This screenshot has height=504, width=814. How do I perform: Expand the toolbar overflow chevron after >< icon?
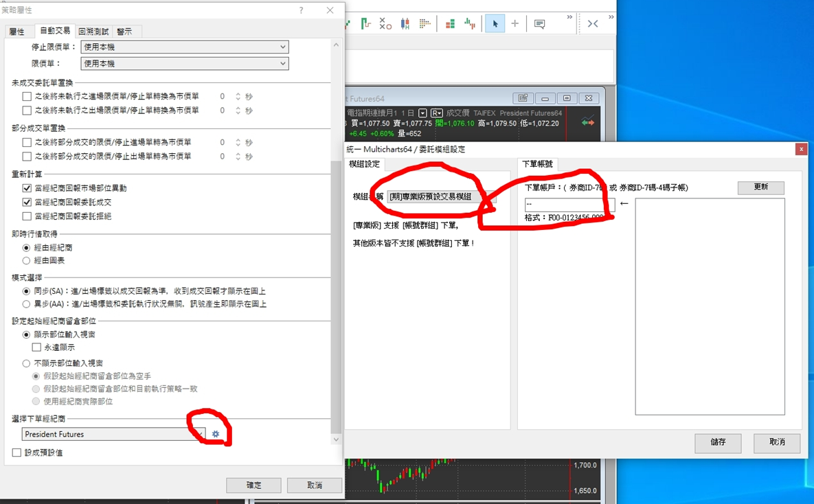(611, 17)
